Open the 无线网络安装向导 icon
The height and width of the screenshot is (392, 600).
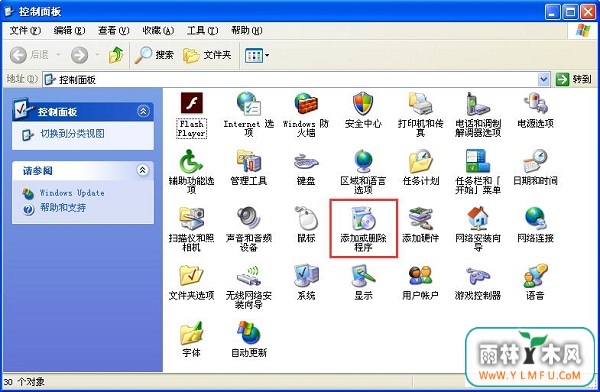[249, 276]
